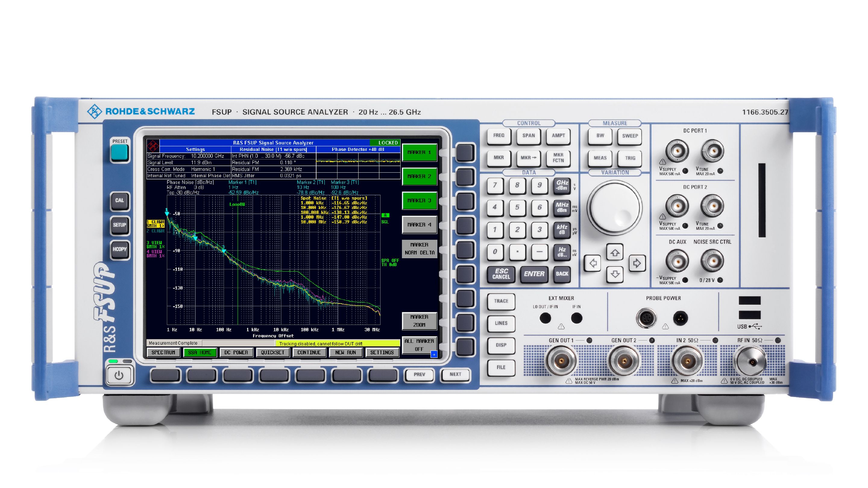Turn the rotary variation knob
Viewport: 868px width, 488px height.
[x=615, y=208]
